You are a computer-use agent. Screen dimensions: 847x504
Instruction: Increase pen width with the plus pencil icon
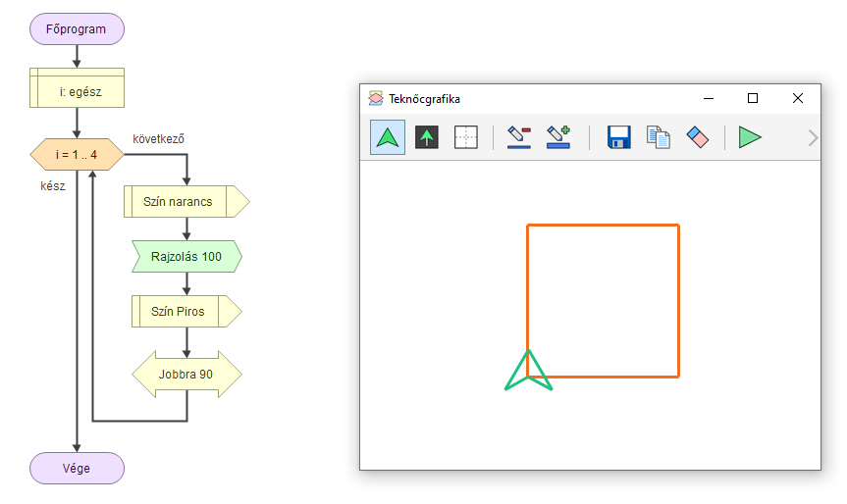(558, 137)
